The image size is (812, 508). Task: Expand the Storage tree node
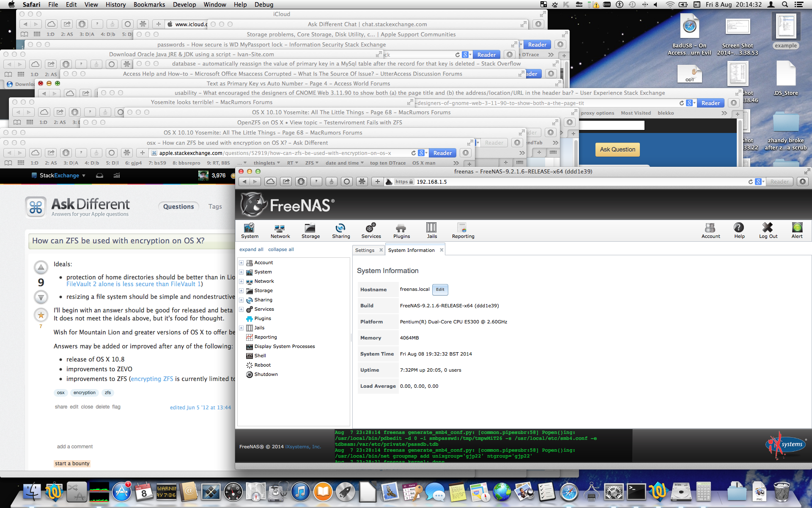coord(241,290)
